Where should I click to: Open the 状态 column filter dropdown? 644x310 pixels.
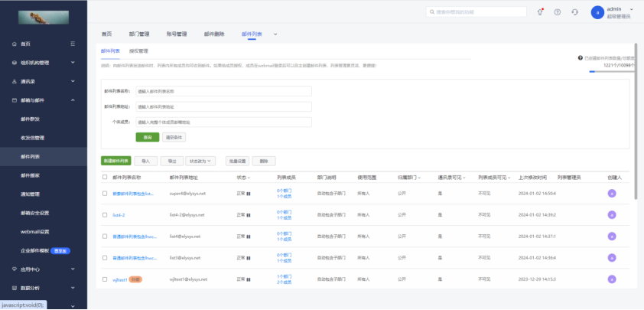pos(249,178)
